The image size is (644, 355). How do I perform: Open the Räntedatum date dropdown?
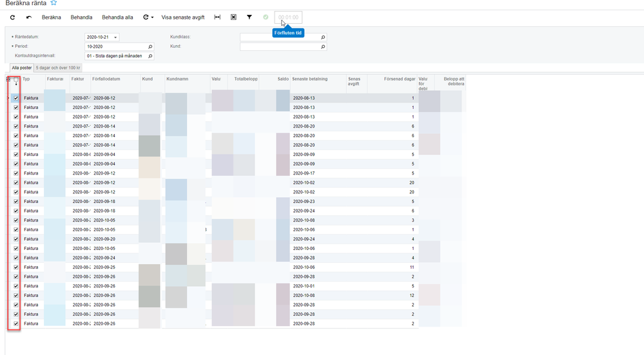point(115,37)
